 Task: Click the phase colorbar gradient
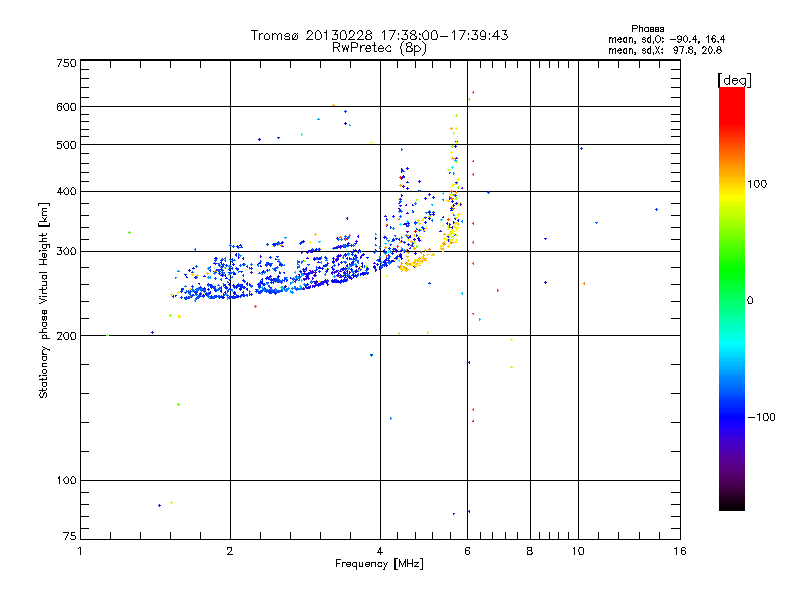pos(732,299)
